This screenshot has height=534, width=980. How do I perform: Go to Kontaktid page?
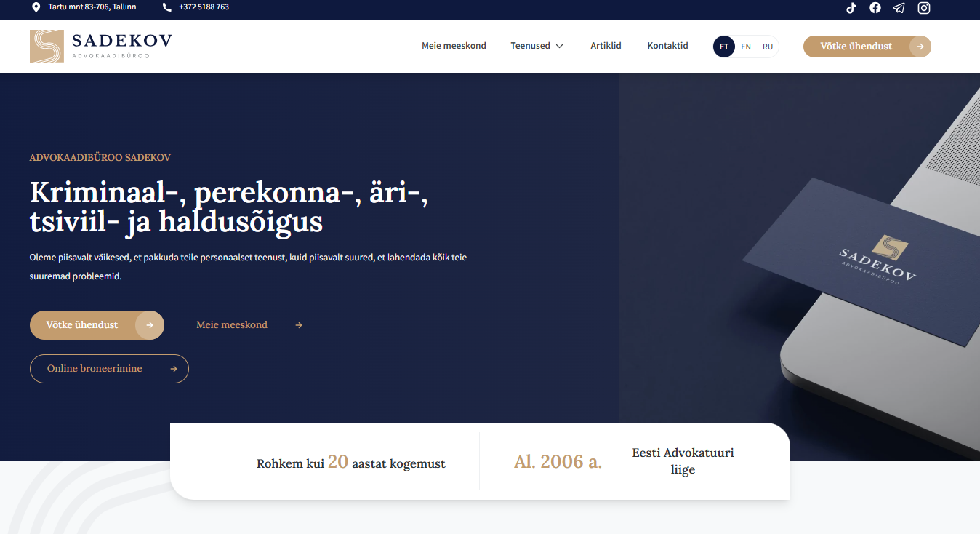pyautogui.click(x=667, y=46)
